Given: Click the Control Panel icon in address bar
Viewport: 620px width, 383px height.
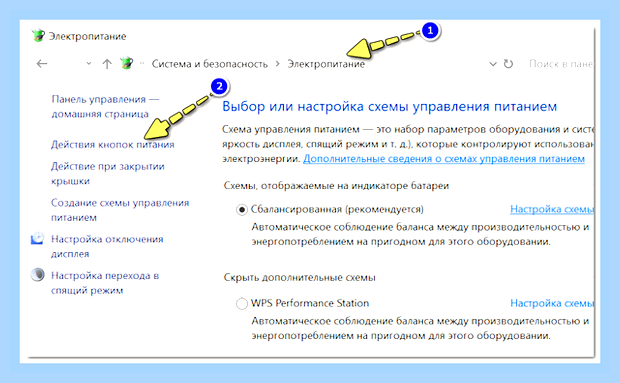Looking at the screenshot, I should (x=127, y=63).
